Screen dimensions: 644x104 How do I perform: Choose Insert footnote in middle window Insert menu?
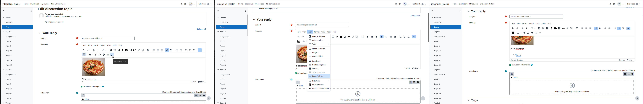319,76
